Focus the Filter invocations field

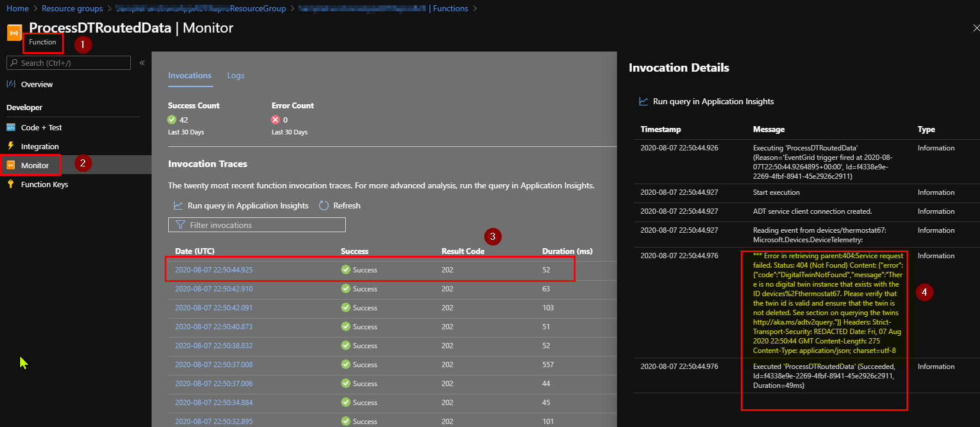257,225
